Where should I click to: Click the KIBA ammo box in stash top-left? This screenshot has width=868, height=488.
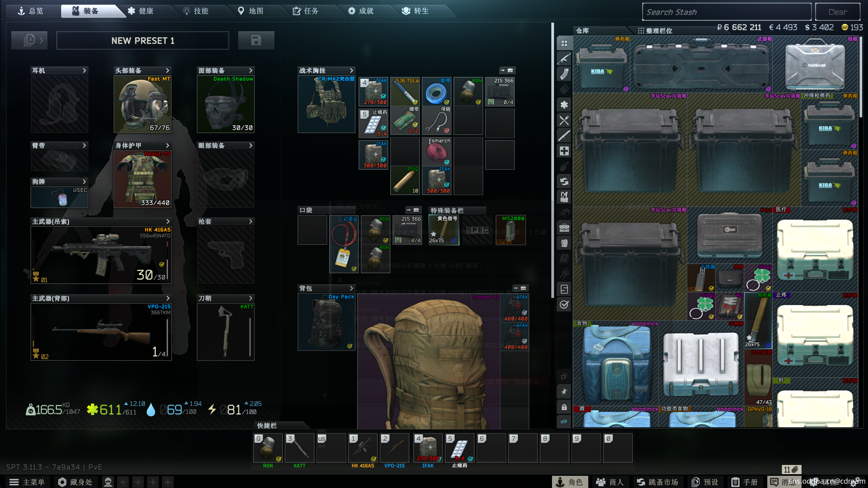(x=601, y=64)
